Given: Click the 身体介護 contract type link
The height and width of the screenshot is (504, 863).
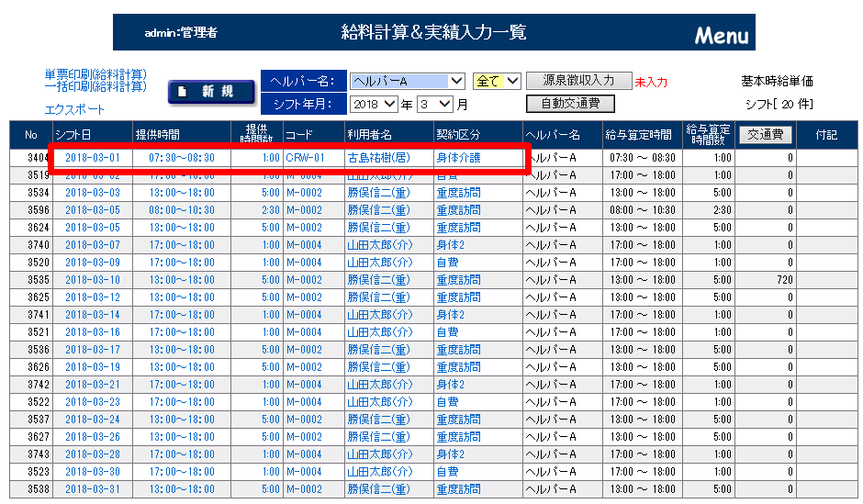Looking at the screenshot, I should 458,158.
